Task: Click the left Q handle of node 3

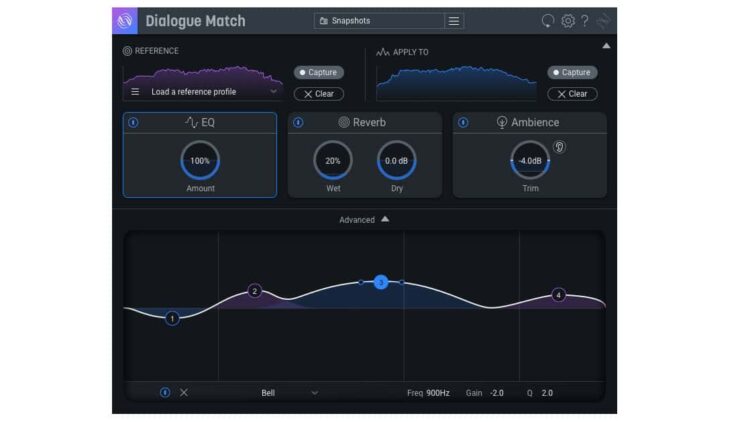Action: (361, 282)
